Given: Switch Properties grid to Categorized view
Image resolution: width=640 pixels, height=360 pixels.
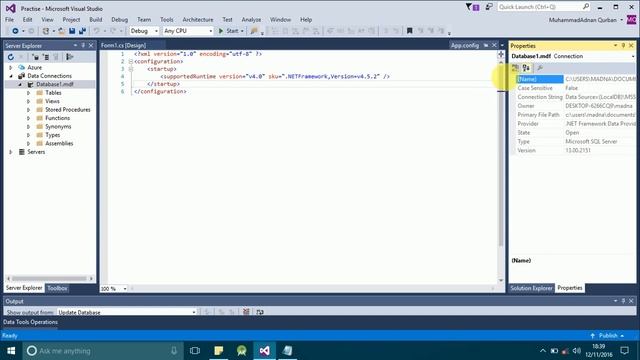Looking at the screenshot, I should [516, 68].
